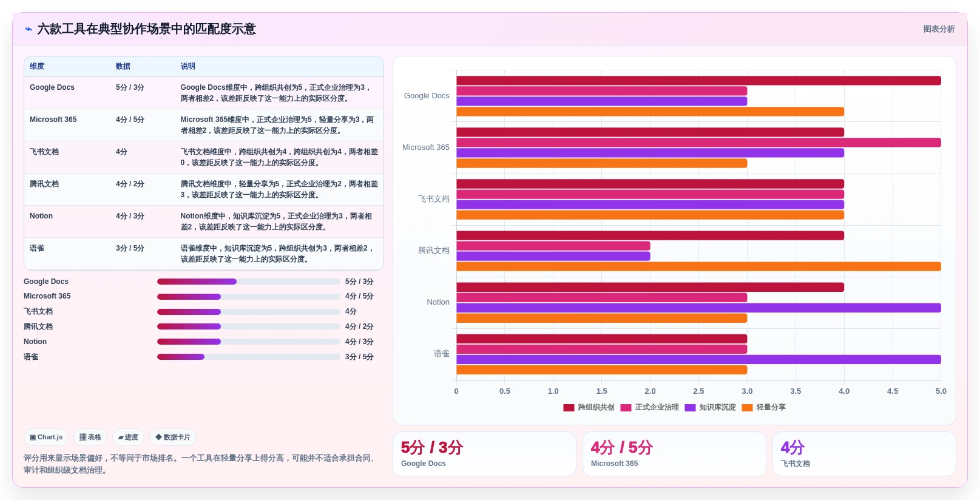
Task: Toggle 知识库沉淀 legend swatch
Action: 690,408
